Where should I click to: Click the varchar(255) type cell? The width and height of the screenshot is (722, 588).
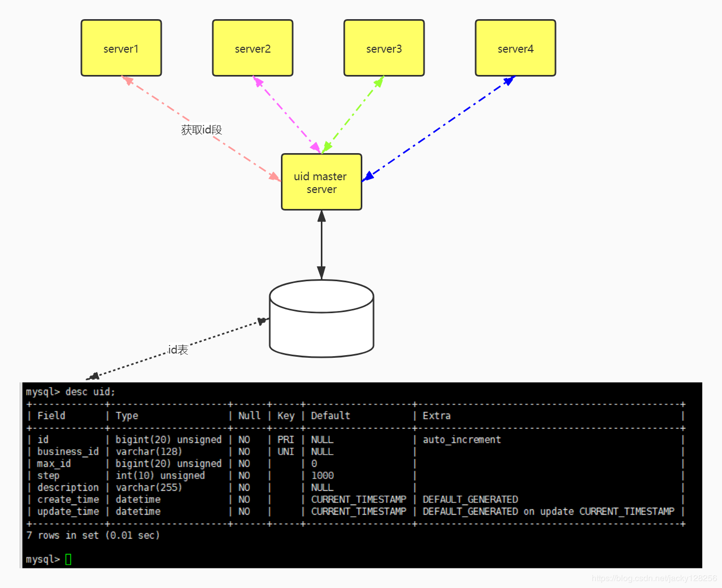click(149, 488)
